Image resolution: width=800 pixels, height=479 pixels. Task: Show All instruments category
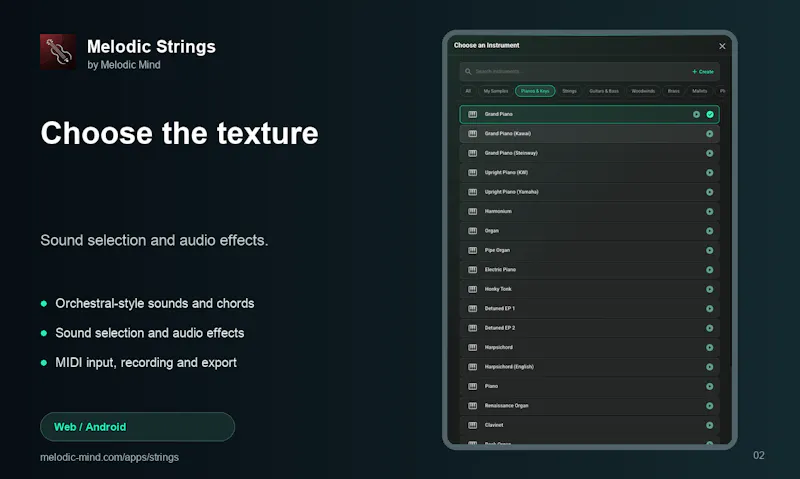(x=468, y=91)
